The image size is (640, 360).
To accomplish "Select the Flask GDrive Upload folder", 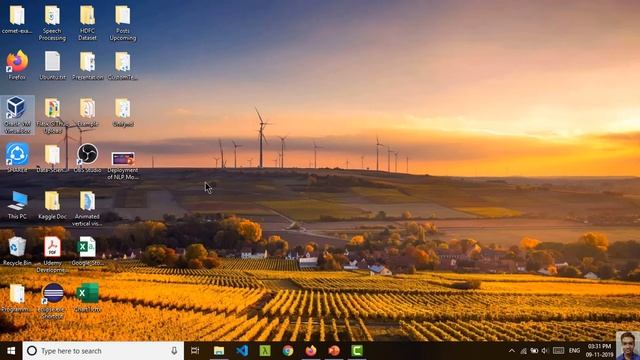I will pos(52,115).
